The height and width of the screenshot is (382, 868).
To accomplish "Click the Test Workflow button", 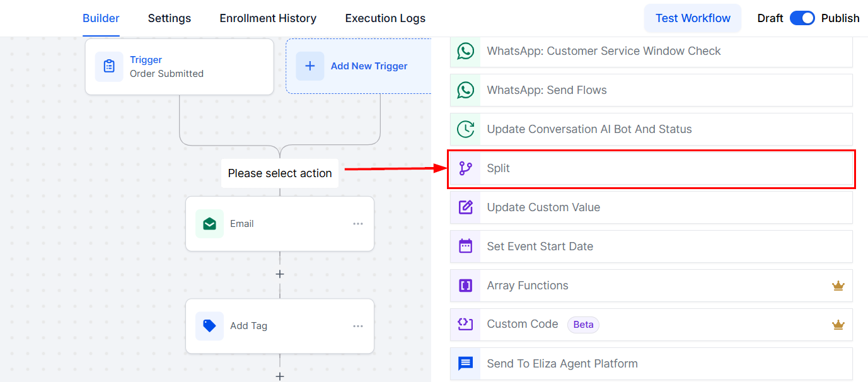I will (693, 18).
